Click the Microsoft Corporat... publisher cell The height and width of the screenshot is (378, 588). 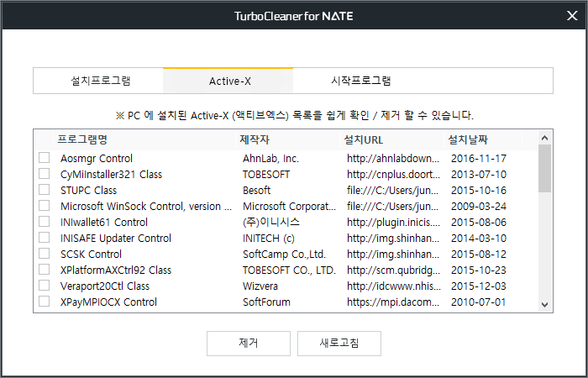click(289, 207)
